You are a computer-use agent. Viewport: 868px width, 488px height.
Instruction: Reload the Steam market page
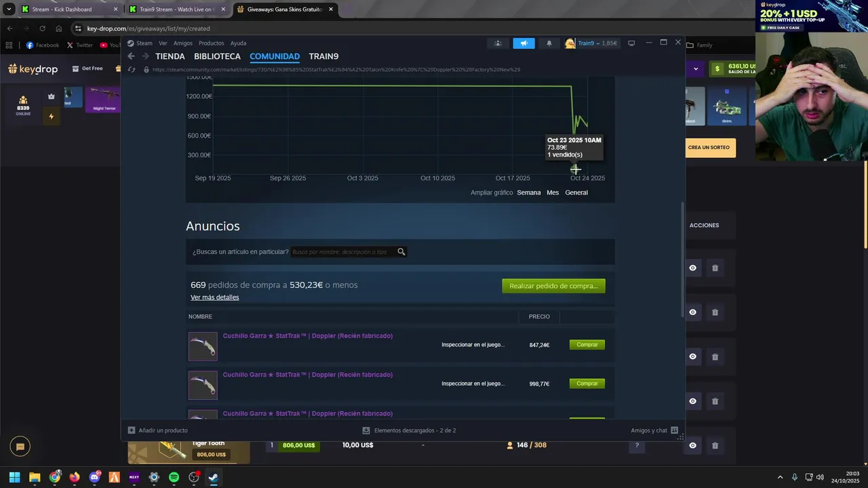click(x=132, y=69)
